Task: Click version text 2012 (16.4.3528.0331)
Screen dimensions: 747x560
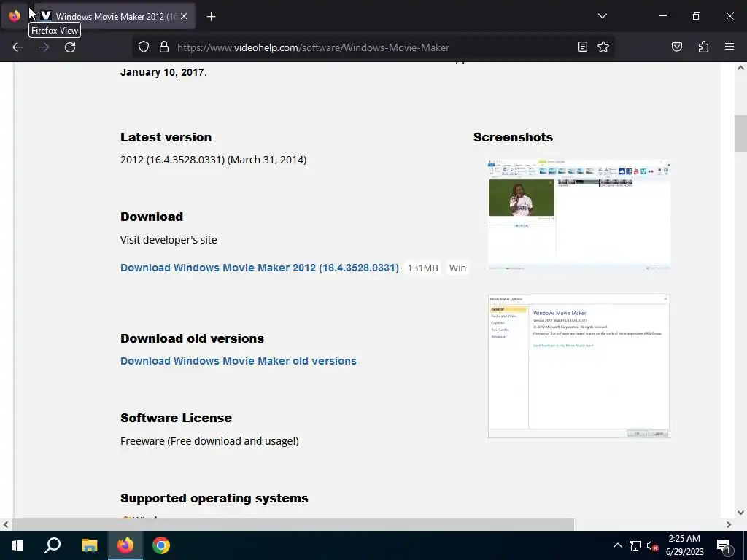Action: (x=172, y=160)
